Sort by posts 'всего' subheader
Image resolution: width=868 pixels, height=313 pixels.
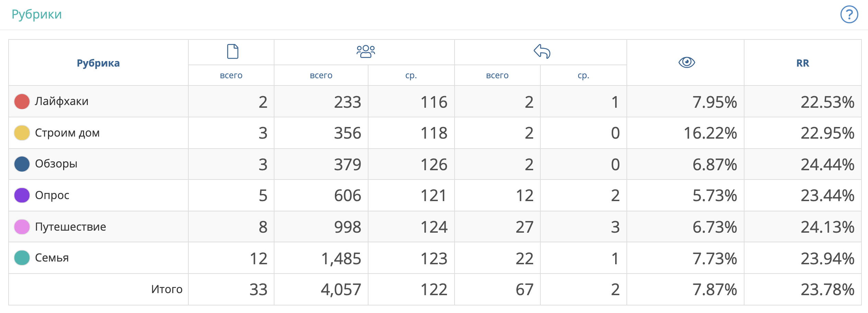pos(231,76)
